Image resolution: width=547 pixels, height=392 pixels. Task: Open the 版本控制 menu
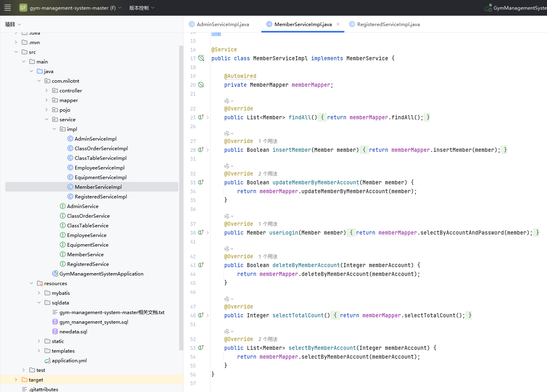(x=141, y=8)
